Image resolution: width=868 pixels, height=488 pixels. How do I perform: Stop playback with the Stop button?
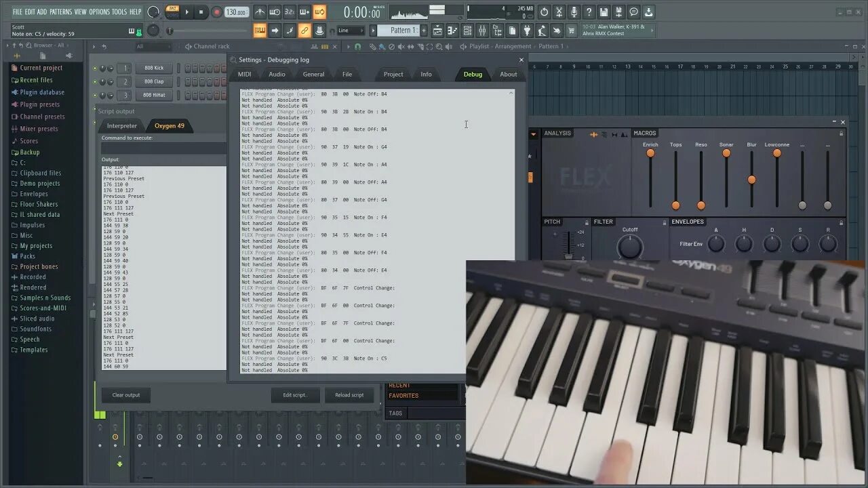coord(201,12)
